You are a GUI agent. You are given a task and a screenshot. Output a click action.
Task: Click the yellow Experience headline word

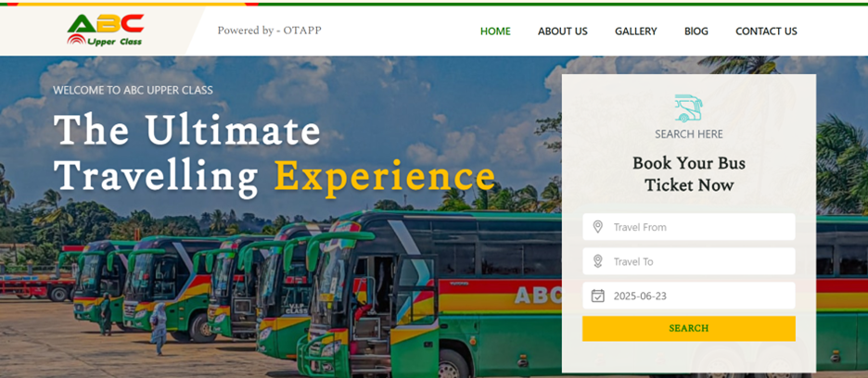pyautogui.click(x=385, y=176)
